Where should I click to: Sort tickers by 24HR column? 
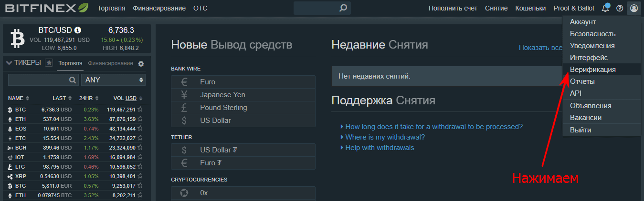(x=88, y=98)
